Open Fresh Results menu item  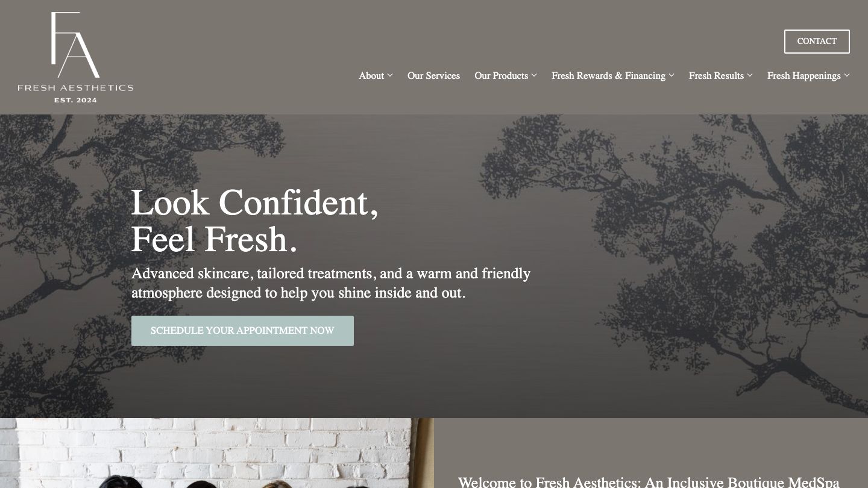(x=716, y=75)
